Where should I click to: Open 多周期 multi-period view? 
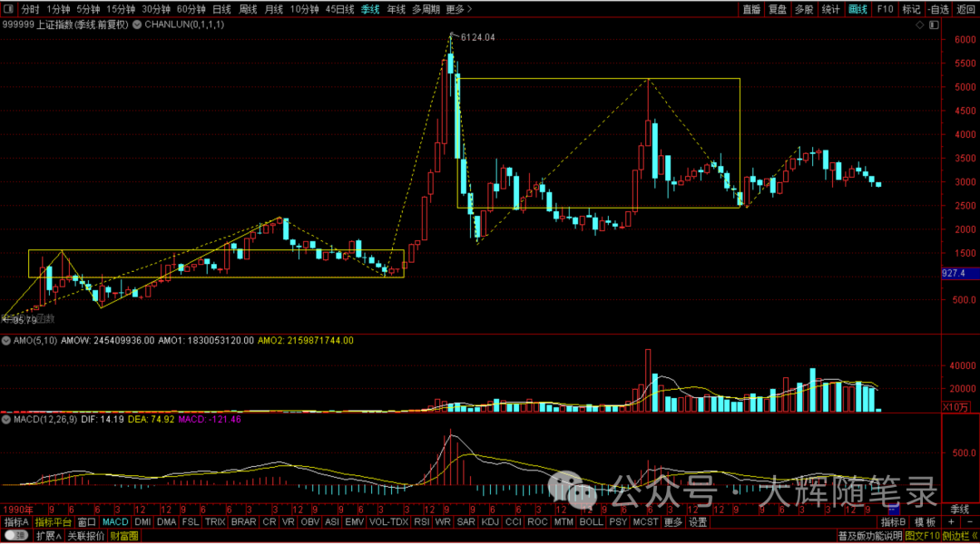[x=426, y=9]
